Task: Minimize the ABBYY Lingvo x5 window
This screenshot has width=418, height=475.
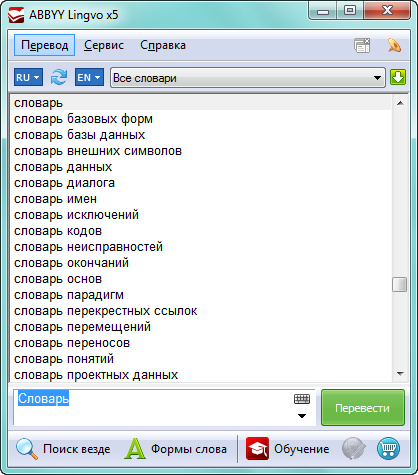Action: (322, 11)
